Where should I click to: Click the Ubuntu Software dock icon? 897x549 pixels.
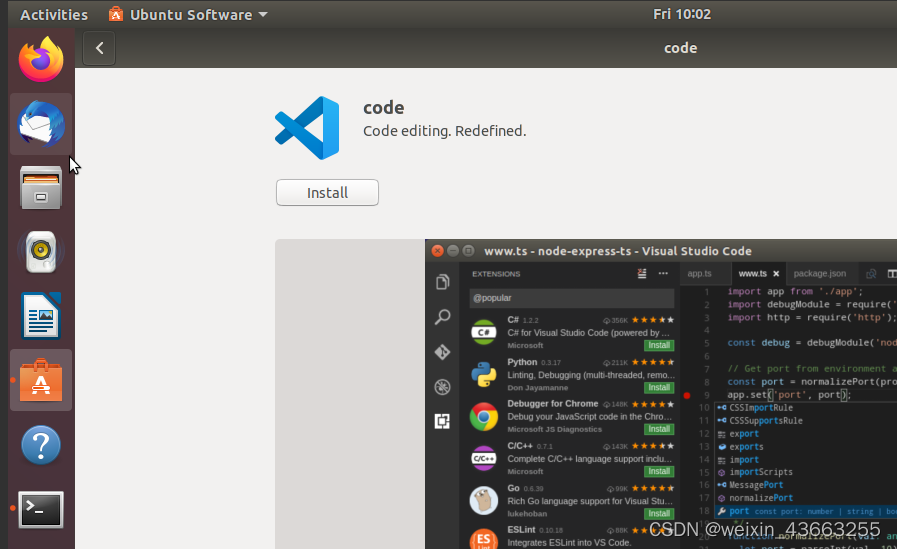coord(41,380)
